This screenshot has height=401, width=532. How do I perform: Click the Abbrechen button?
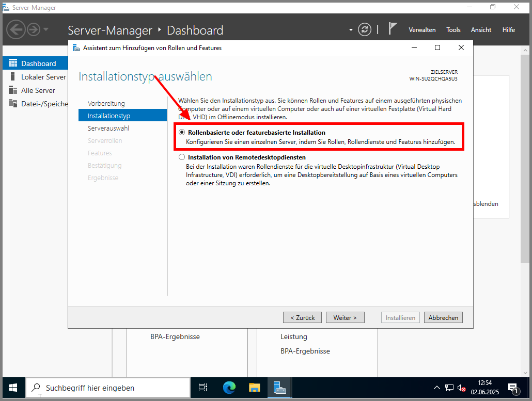click(x=443, y=318)
